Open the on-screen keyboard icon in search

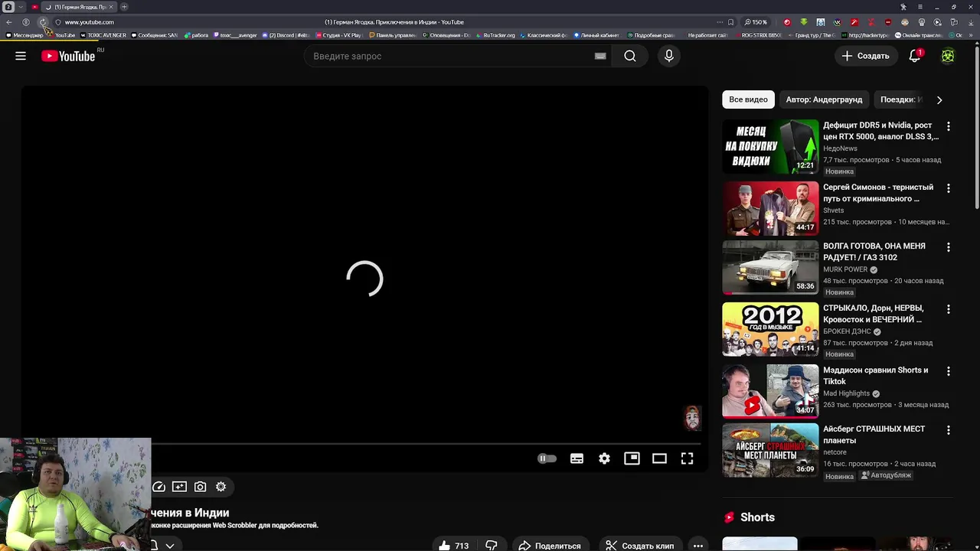coord(600,56)
